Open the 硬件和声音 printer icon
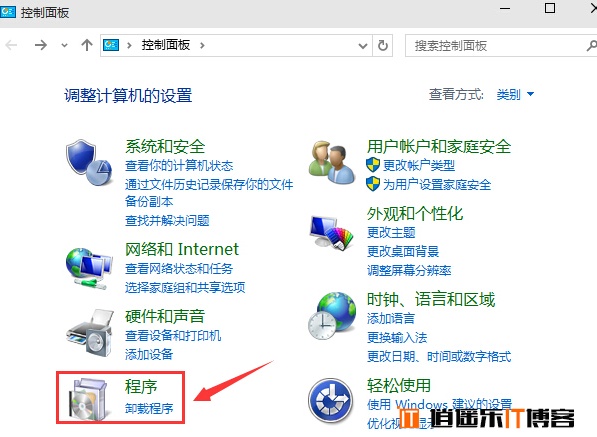The image size is (597, 437). [90, 333]
